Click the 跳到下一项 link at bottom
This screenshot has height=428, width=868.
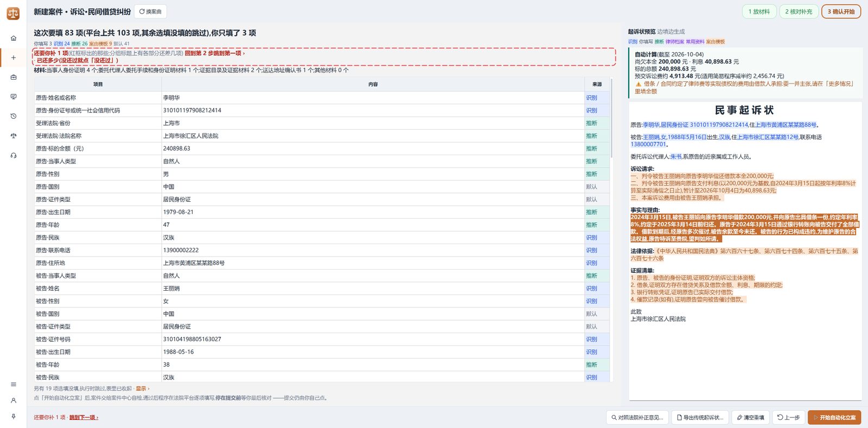[x=84, y=417]
